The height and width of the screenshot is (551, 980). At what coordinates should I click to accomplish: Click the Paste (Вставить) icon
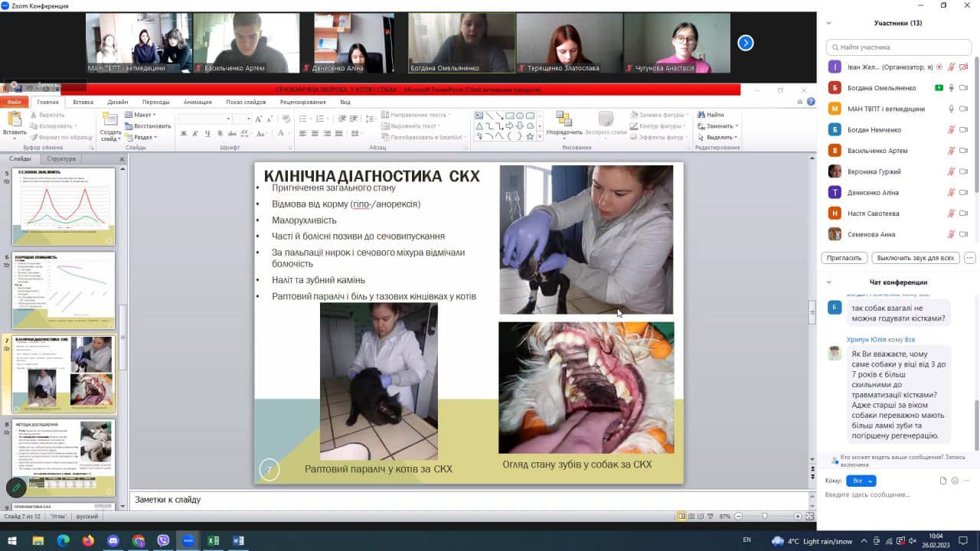click(14, 120)
